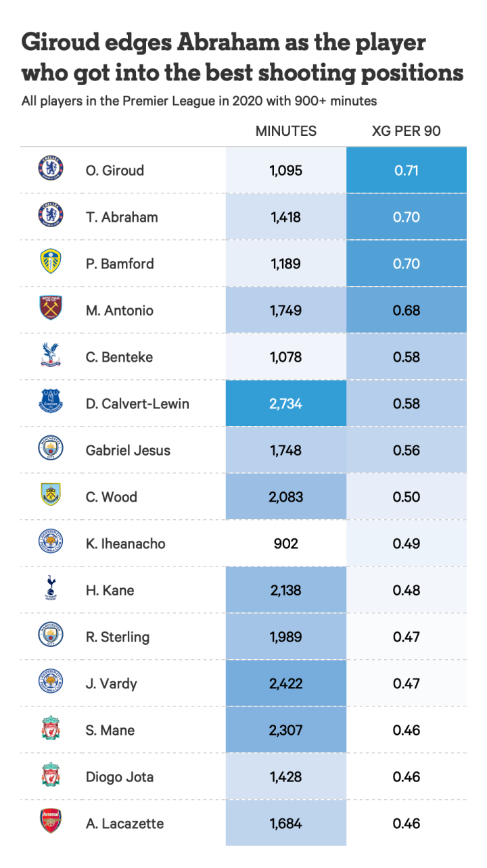This screenshot has height=868, width=487.
Task: Click the Crystal Palace crest beside C. Benteke
Action: point(51,355)
